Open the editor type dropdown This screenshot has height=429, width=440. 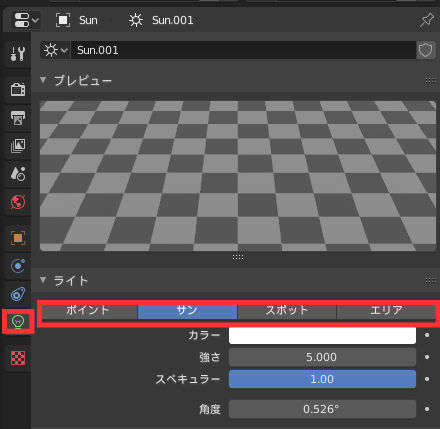pos(26,20)
